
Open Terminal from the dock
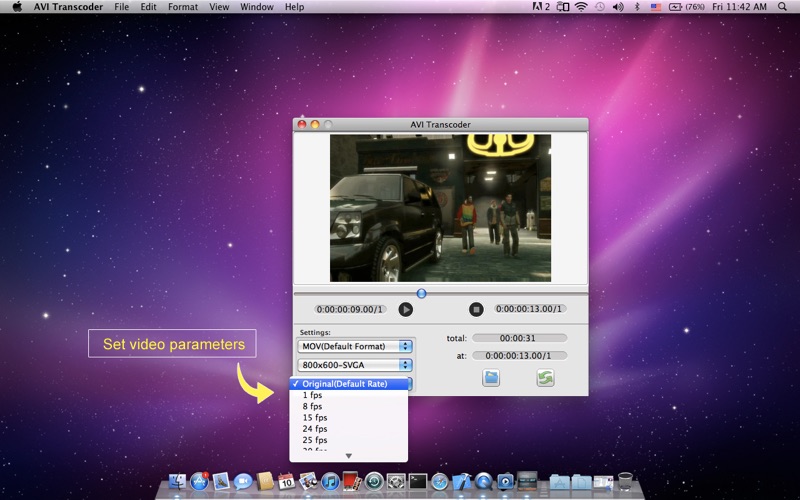417,481
